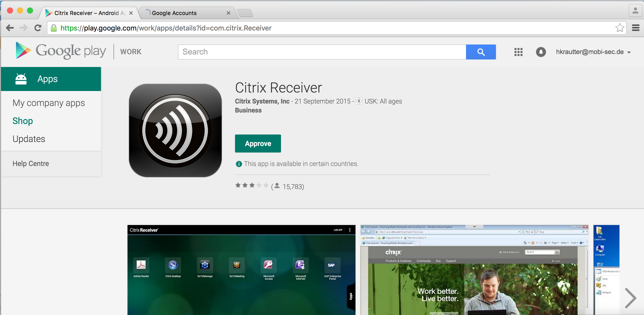Click the Citrix Receiver app icon

(x=175, y=130)
